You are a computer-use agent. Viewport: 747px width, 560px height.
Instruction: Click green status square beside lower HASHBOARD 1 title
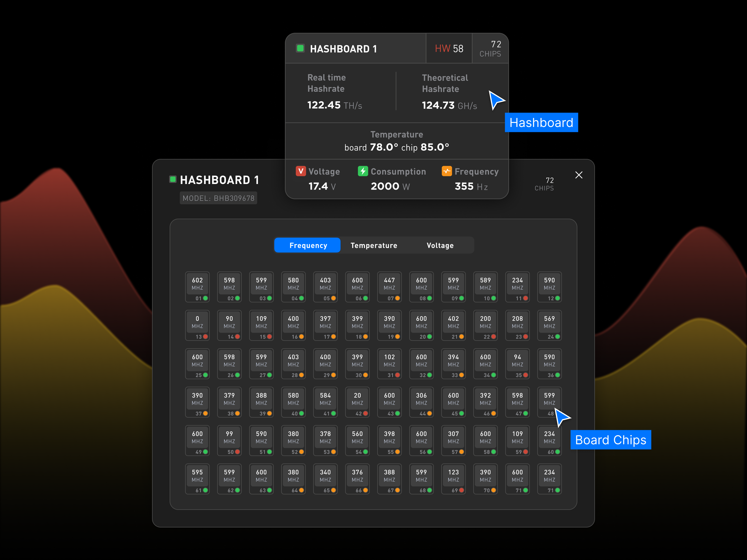click(173, 179)
